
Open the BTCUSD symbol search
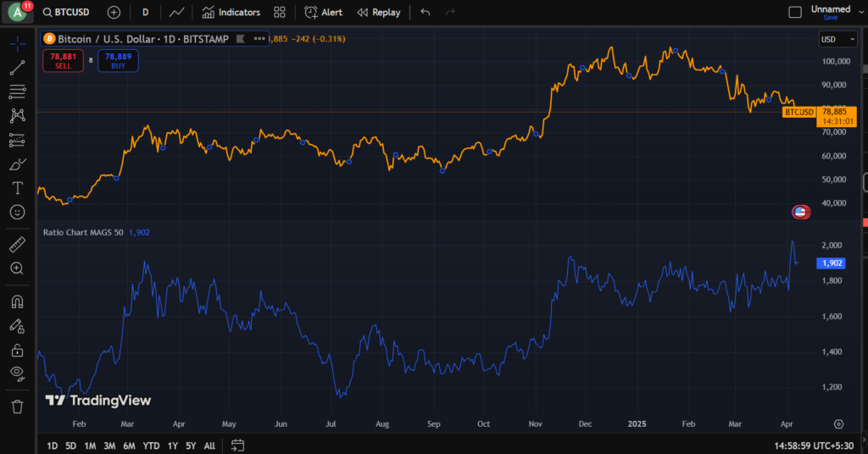[66, 12]
